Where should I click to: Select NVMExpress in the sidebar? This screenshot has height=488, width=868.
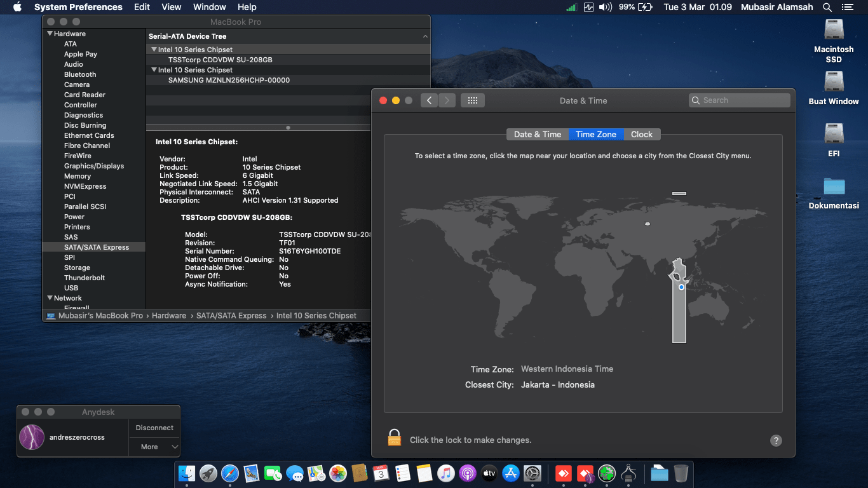coord(85,186)
